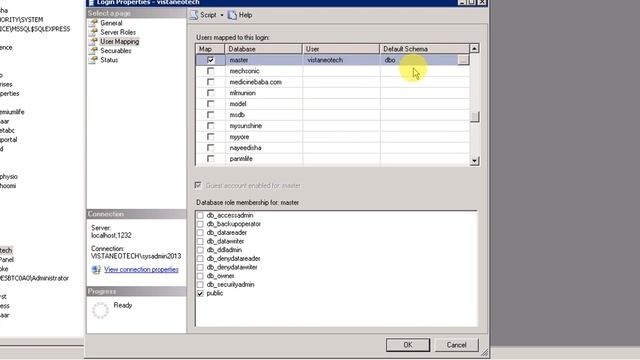This screenshot has width=640, height=360.
Task: Toggle the public role checkbox
Action: tap(200, 293)
